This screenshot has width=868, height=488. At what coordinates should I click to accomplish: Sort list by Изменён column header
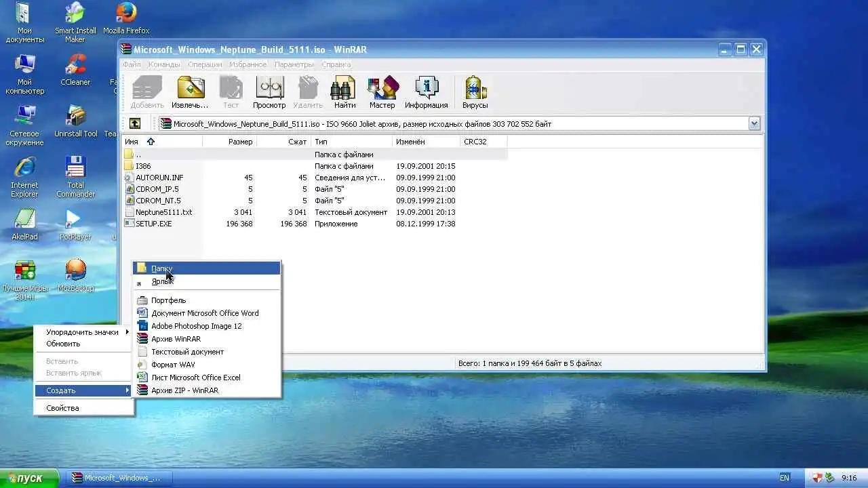[x=426, y=142]
